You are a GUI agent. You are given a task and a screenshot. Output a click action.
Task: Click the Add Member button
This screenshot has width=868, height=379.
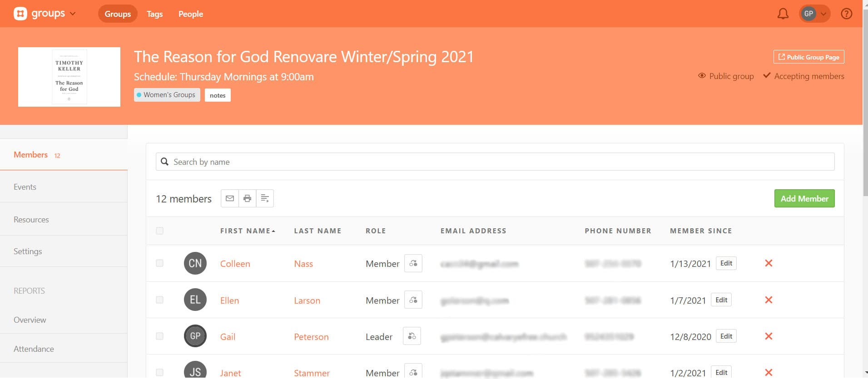(804, 198)
